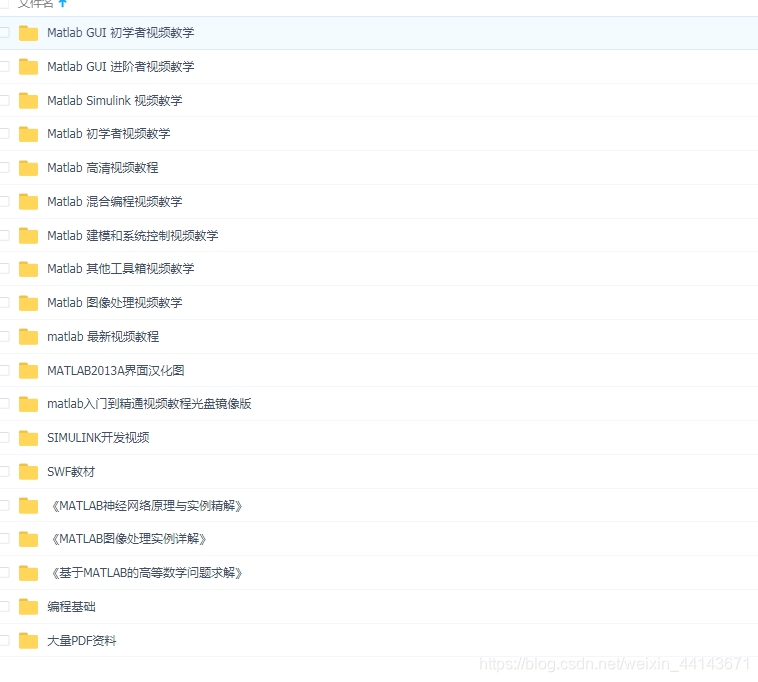Click text Matlab 建模和系统控制视频教学
Viewport: 758px width, 682px height.
tap(132, 235)
